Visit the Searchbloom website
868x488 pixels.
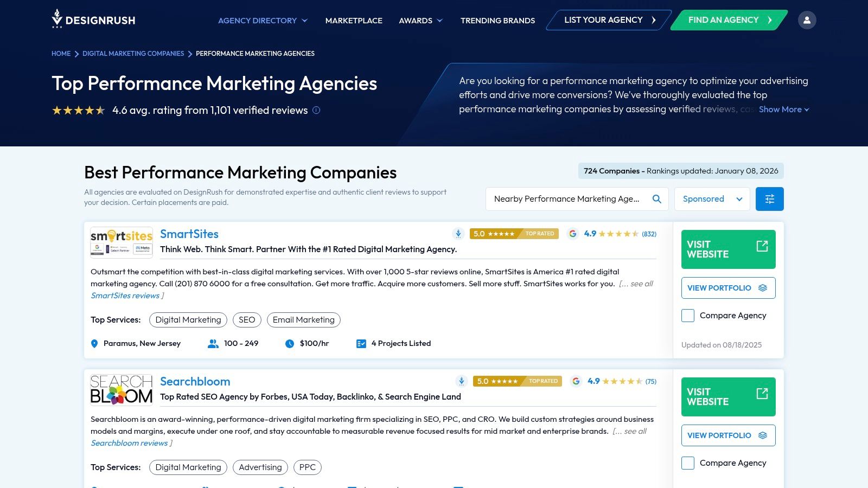(729, 397)
